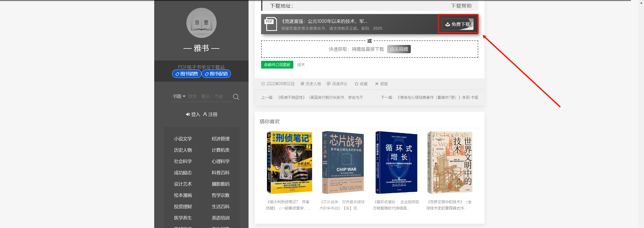The height and width of the screenshot is (228, 644).
Task: Click the 阅读评论 comment bubble icon
Action: tap(329, 84)
